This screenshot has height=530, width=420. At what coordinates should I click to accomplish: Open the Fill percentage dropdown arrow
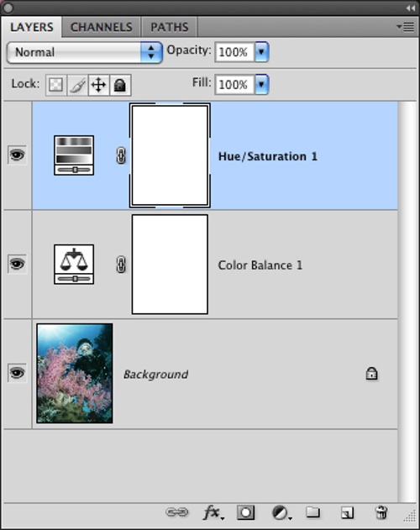262,84
